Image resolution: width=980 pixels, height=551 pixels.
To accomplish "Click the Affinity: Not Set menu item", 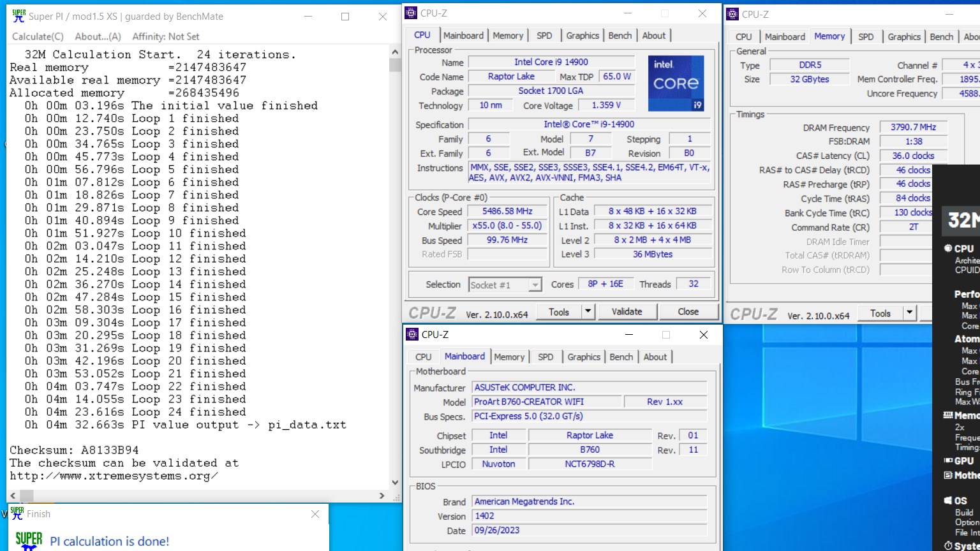I will pos(166,36).
